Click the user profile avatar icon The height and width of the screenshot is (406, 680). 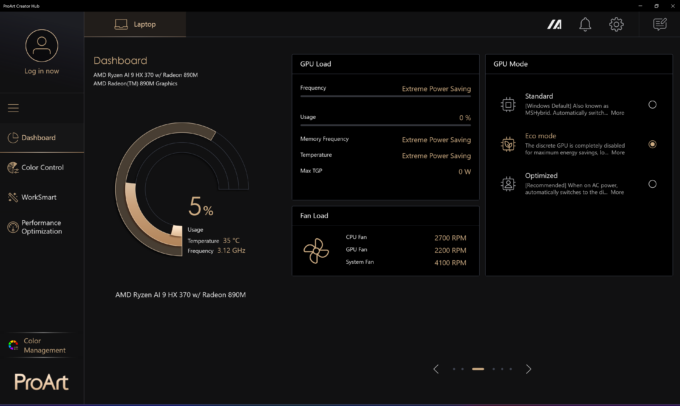click(42, 46)
